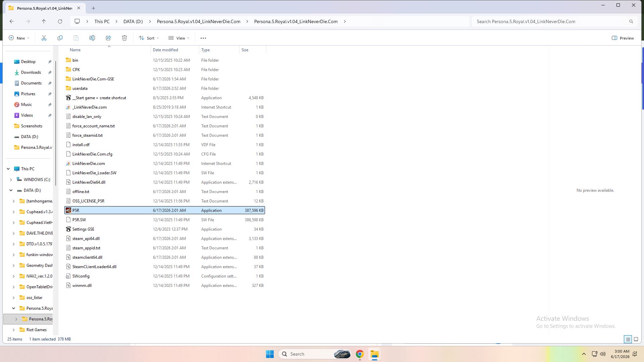Sort by Date modified column header
This screenshot has height=362, width=644.
click(175, 50)
